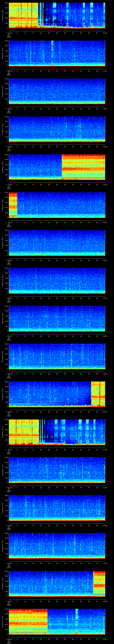Select the spectrogram panel starting at 11:43:00
The height and width of the screenshot is (644, 114).
click(57, 546)
